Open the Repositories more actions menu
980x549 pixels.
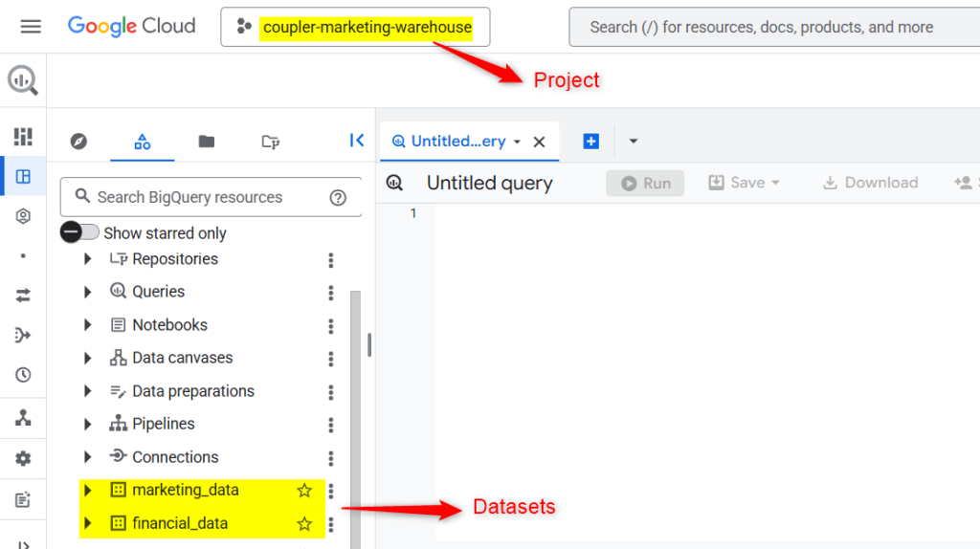click(x=331, y=260)
